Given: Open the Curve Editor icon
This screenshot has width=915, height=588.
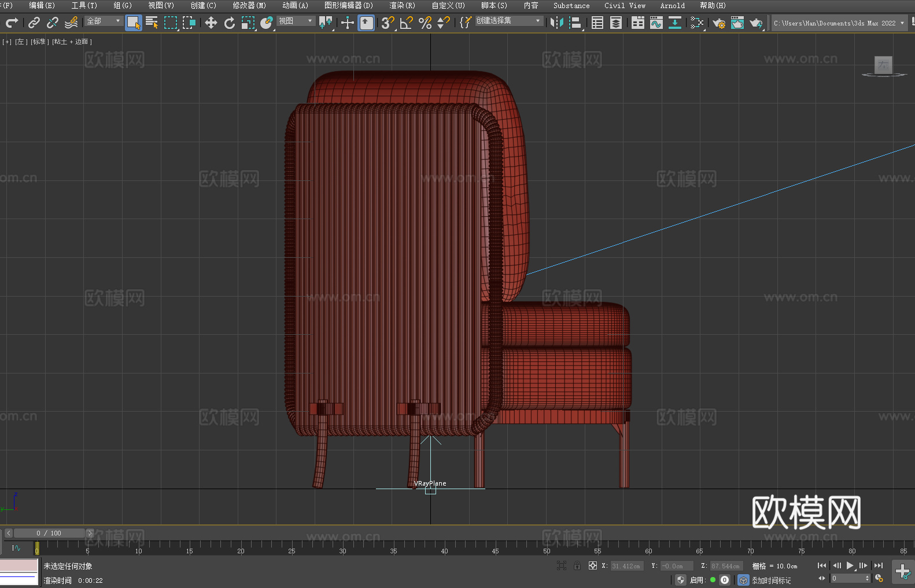Looking at the screenshot, I should click(656, 23).
